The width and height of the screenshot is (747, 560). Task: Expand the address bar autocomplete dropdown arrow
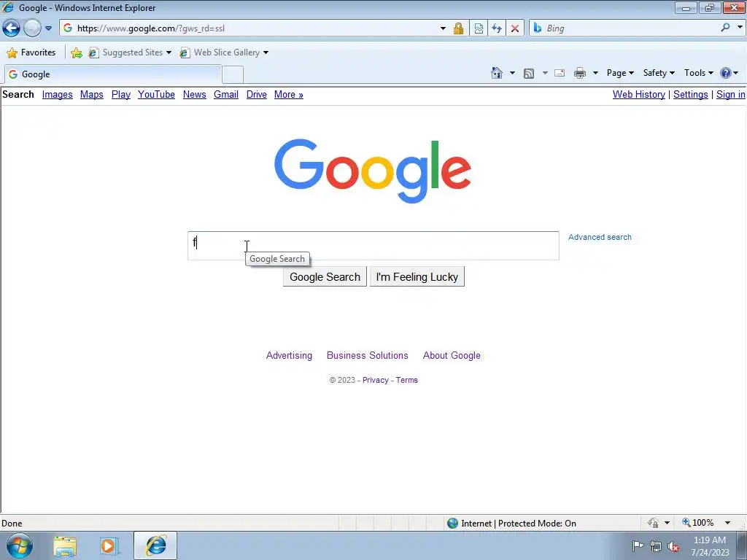[443, 28]
